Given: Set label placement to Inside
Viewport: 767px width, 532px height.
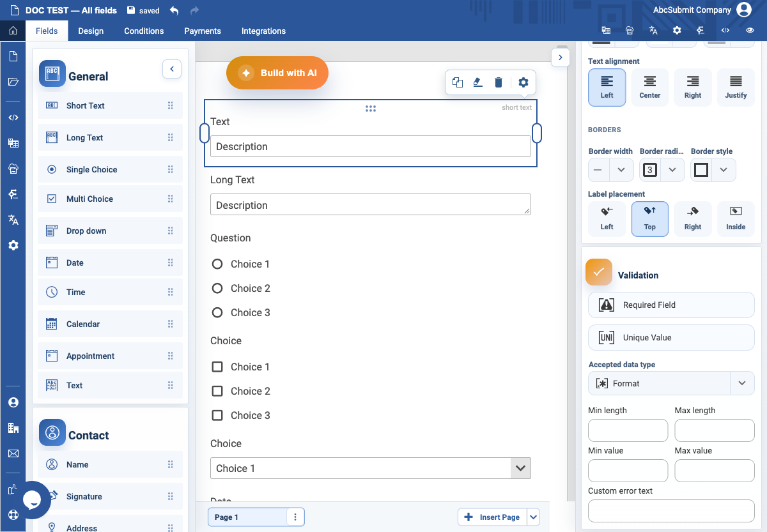Looking at the screenshot, I should point(736,219).
